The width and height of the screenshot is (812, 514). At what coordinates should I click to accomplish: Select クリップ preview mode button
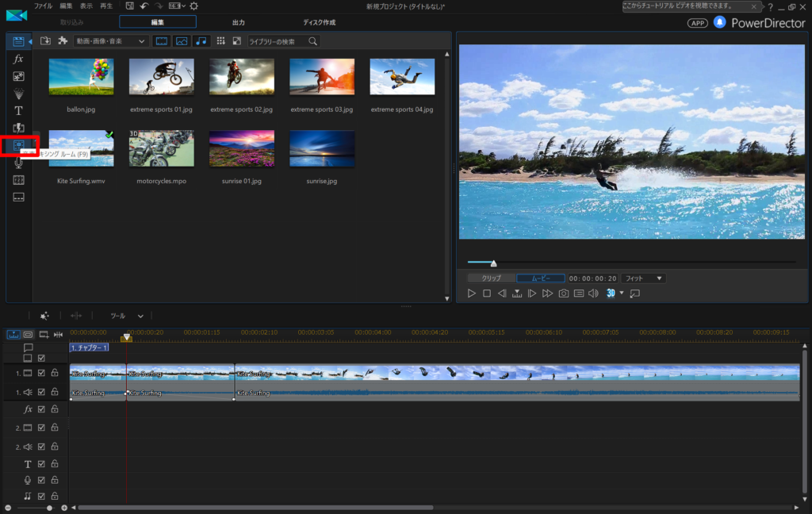pos(491,278)
